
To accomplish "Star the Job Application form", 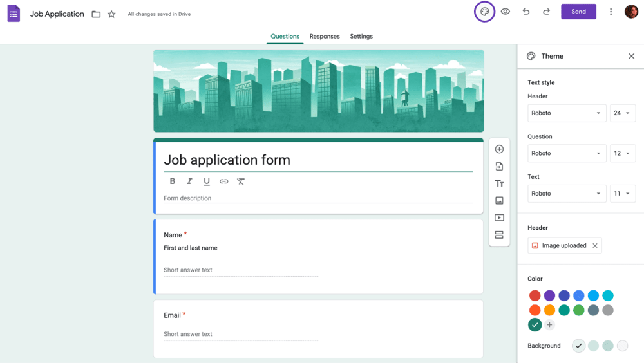I will click(x=111, y=14).
